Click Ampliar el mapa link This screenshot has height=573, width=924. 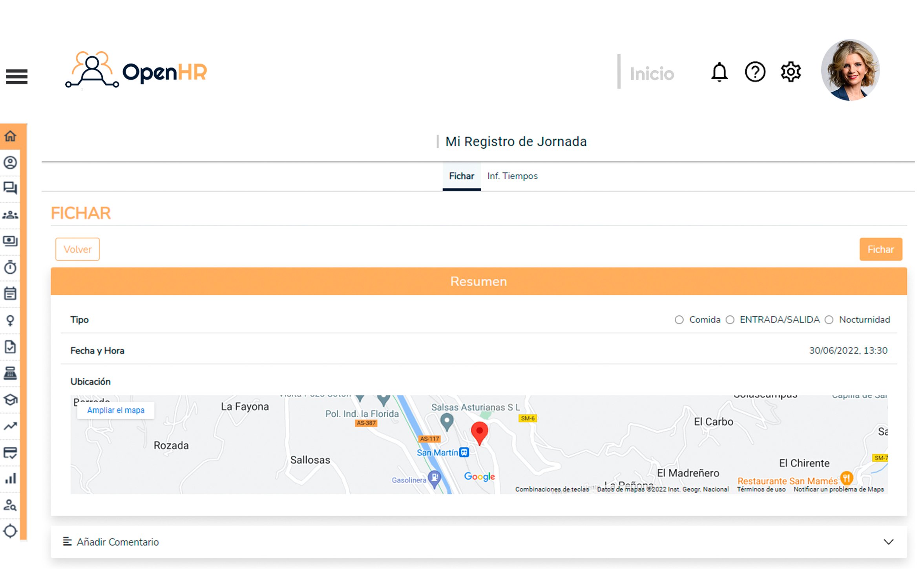(116, 410)
